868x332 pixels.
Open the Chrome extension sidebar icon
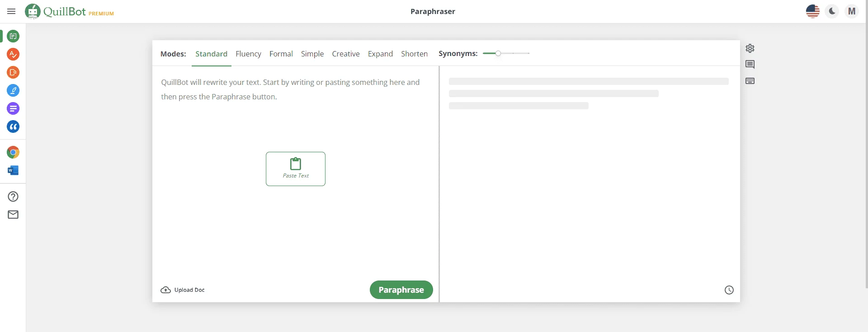[13, 152]
